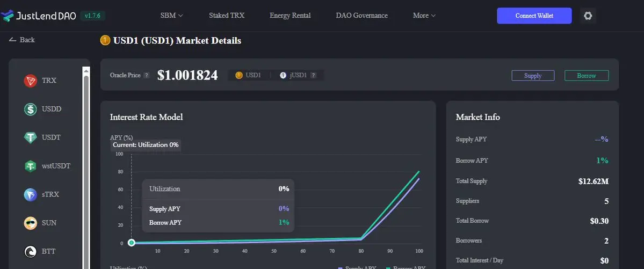Click the Borrow button
The width and height of the screenshot is (644, 269).
[x=587, y=76]
